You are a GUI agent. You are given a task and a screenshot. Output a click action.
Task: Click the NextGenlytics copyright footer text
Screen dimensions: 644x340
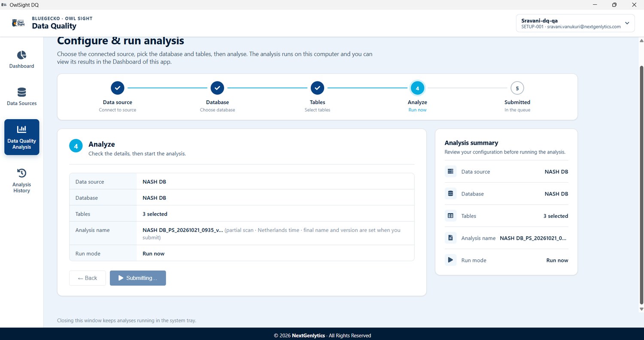[322, 335]
